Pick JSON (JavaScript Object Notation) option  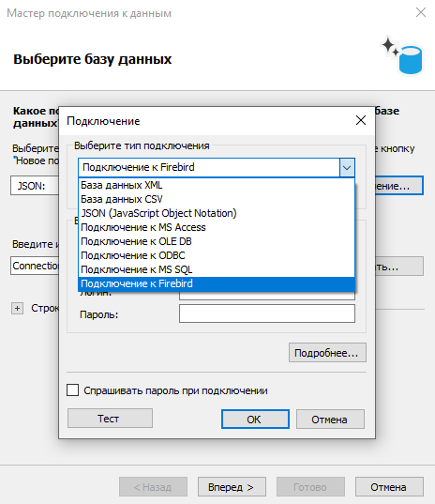pos(217,213)
